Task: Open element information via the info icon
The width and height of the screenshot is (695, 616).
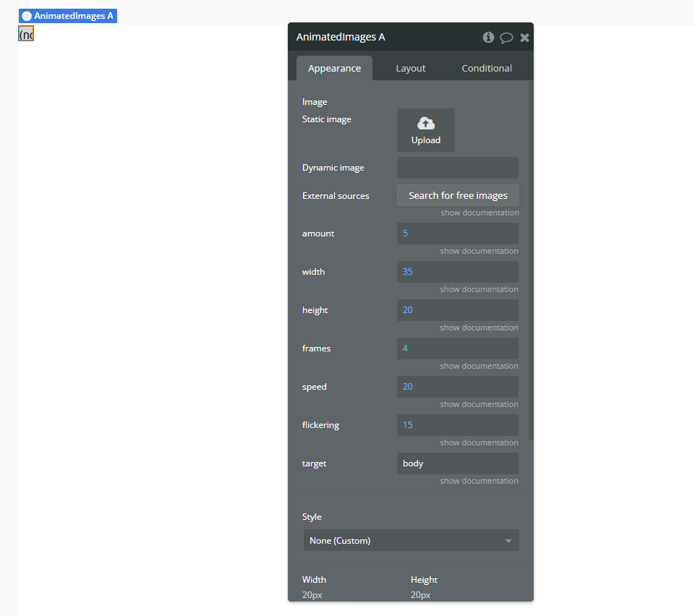Action: [x=488, y=37]
